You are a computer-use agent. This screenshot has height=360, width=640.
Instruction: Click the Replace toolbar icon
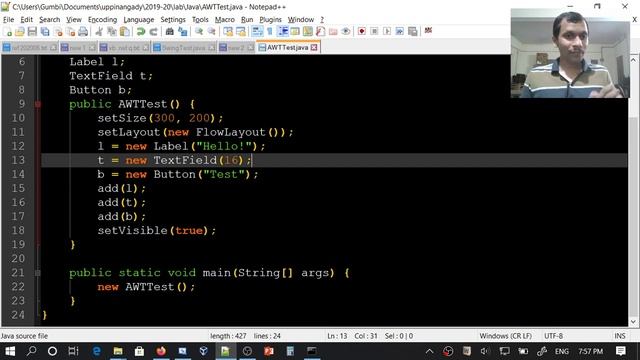click(182, 31)
